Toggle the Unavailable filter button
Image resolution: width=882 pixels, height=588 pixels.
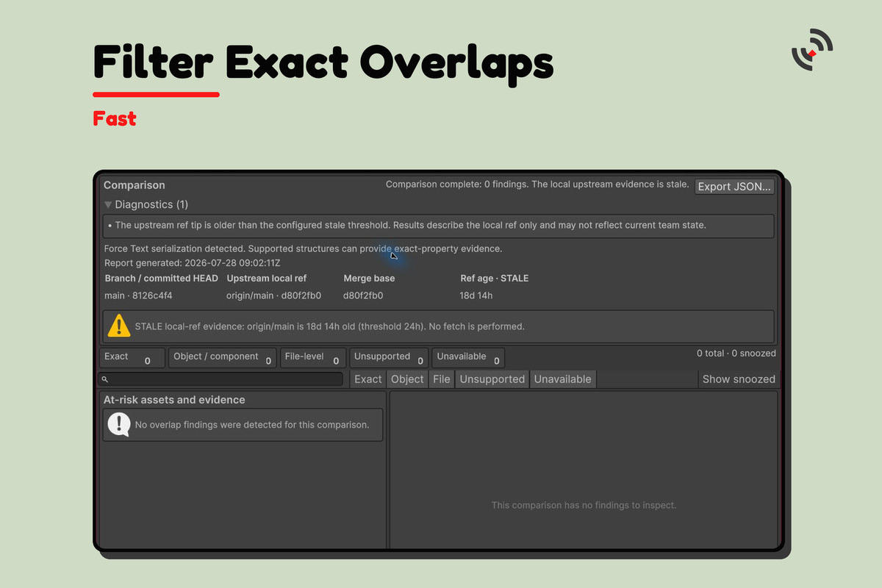coord(562,379)
